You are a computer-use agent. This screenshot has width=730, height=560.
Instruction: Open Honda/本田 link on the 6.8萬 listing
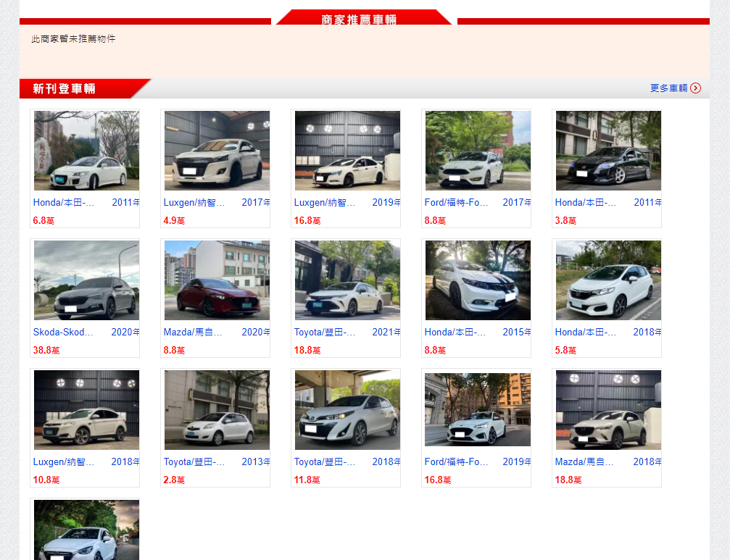64,203
